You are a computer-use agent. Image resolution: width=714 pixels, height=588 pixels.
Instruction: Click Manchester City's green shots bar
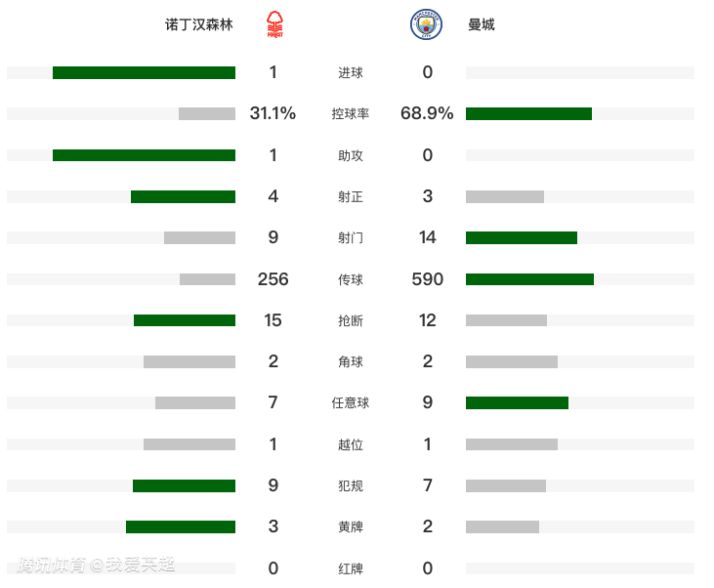pos(522,238)
